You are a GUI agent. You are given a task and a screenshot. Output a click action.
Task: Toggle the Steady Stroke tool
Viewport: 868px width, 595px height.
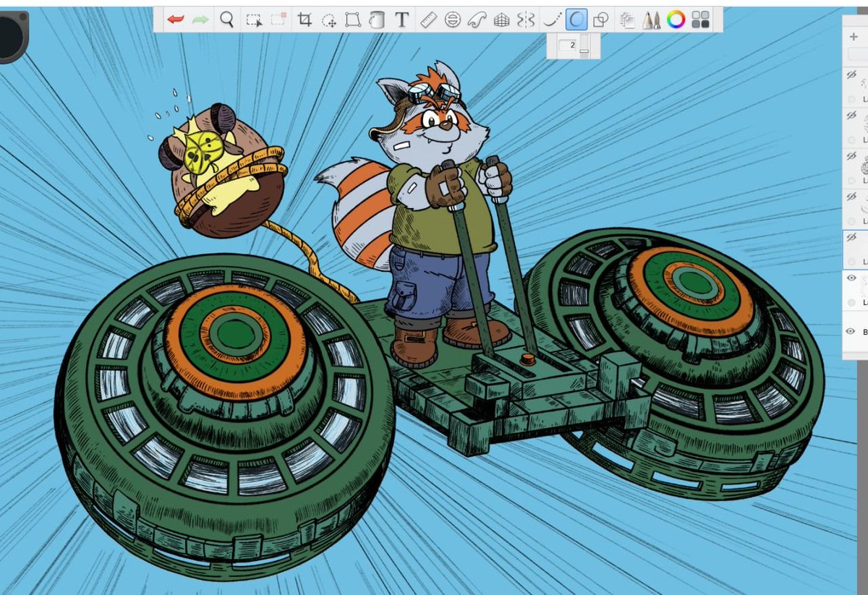click(552, 20)
